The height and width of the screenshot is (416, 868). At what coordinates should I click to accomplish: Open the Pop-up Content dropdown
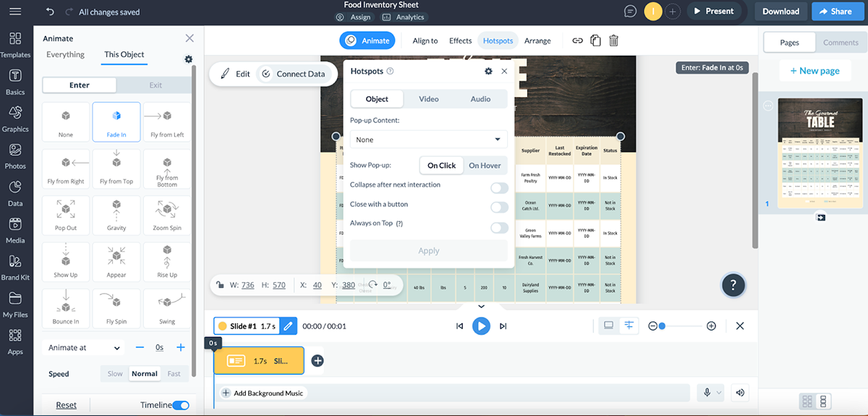(x=429, y=140)
